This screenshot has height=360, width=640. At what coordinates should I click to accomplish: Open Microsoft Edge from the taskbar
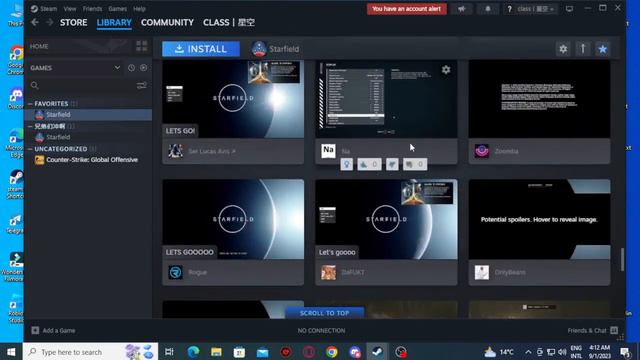click(193, 352)
